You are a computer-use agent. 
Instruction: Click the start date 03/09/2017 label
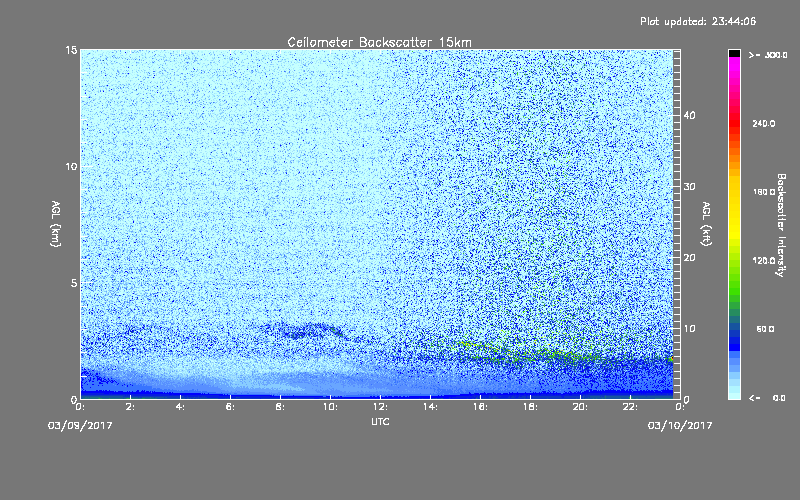80,426
